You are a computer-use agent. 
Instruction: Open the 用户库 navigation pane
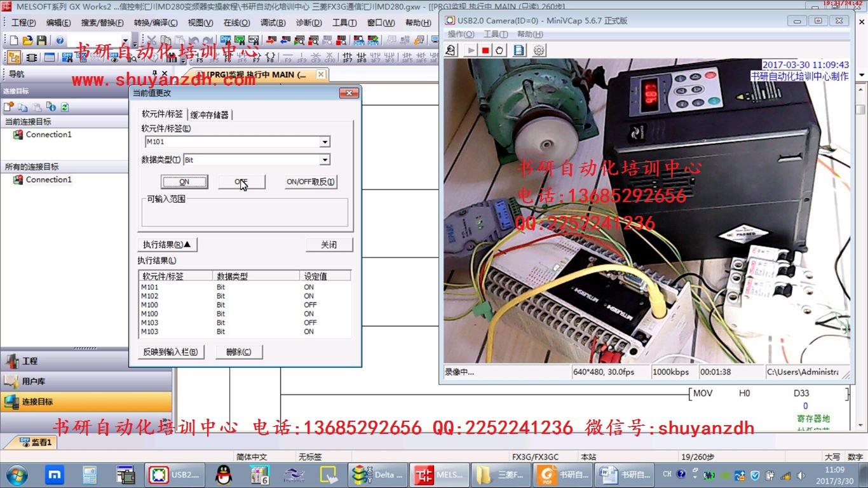click(x=86, y=381)
